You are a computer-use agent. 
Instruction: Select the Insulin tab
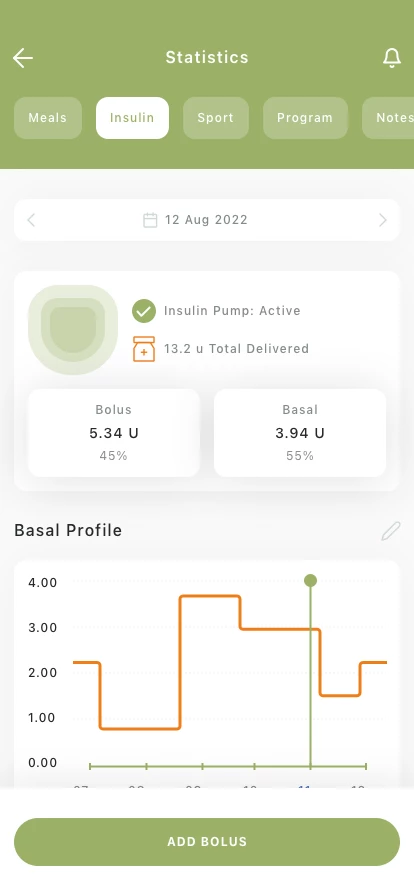(x=132, y=118)
